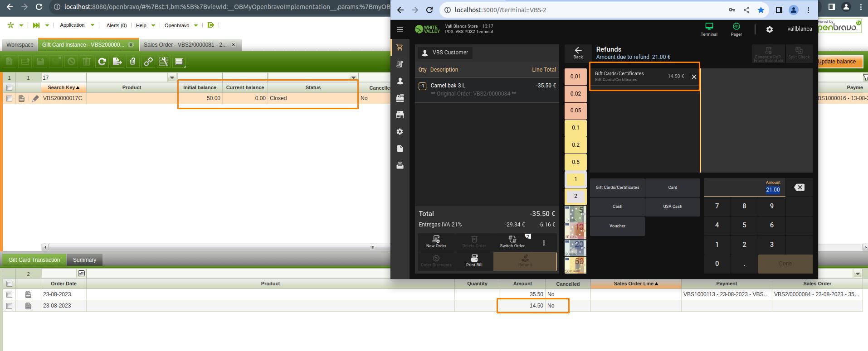Click the export icon in the Openbravo toolbar
Screen dimensions: 868x351
click(117, 62)
